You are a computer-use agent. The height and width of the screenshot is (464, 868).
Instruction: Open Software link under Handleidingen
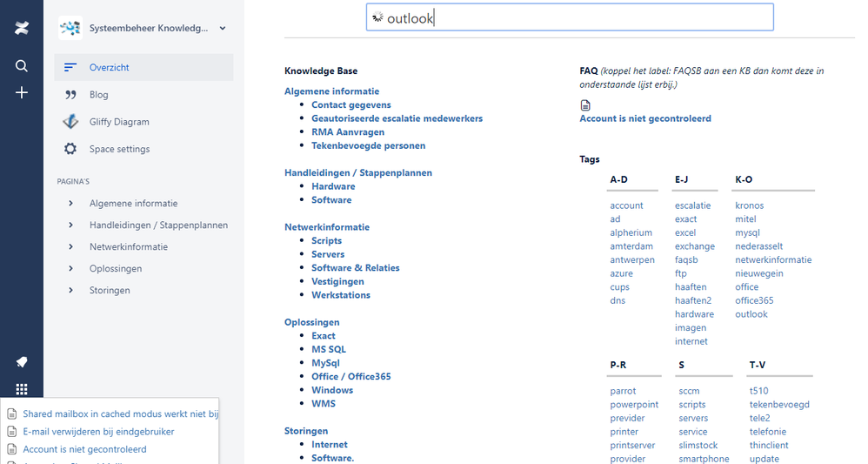pos(331,200)
